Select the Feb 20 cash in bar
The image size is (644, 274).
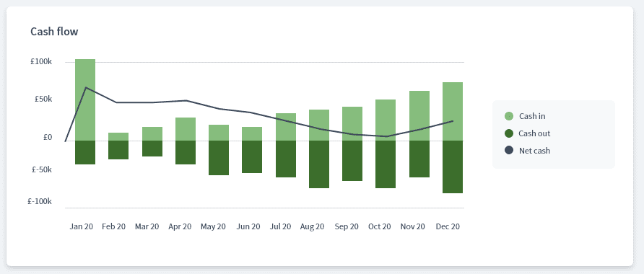(118, 137)
